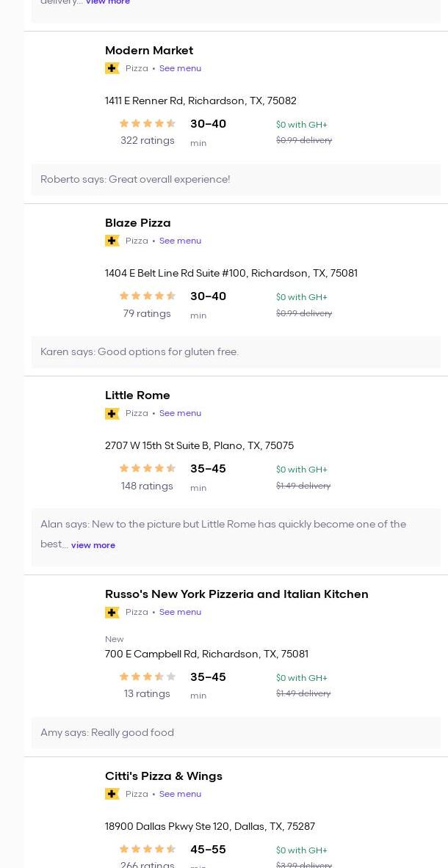
Task: Open the Little Rome See menu link
Action: (180, 413)
